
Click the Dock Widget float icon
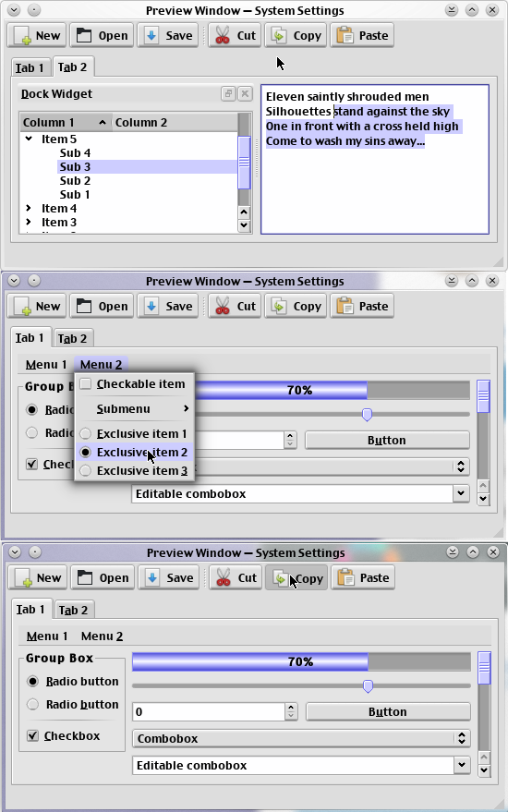228,93
